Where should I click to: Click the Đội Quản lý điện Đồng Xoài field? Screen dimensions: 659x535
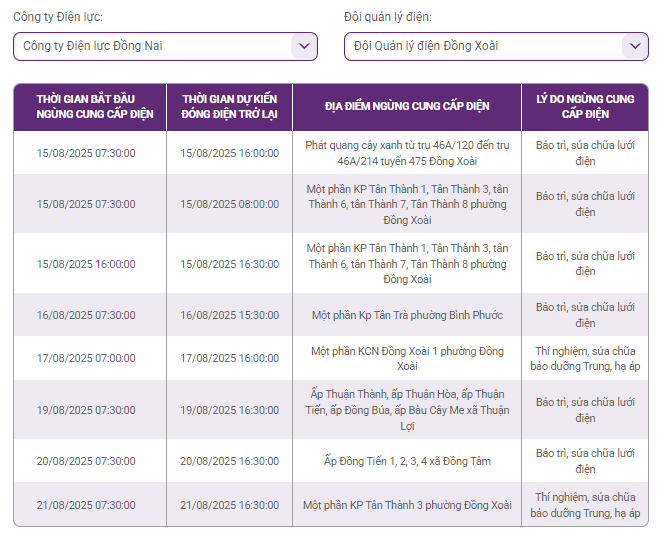click(x=496, y=46)
